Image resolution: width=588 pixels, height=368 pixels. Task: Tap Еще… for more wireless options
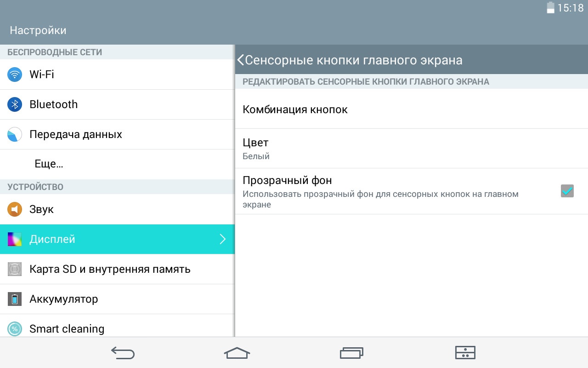pyautogui.click(x=49, y=164)
